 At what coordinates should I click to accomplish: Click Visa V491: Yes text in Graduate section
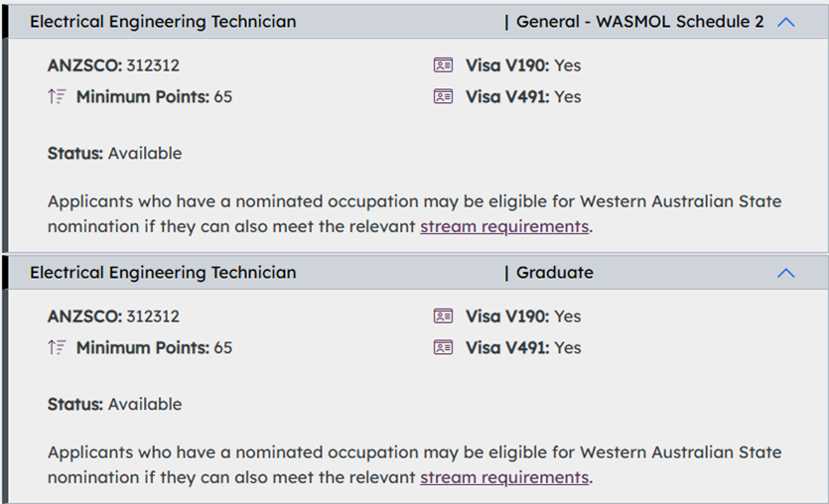[x=523, y=348]
